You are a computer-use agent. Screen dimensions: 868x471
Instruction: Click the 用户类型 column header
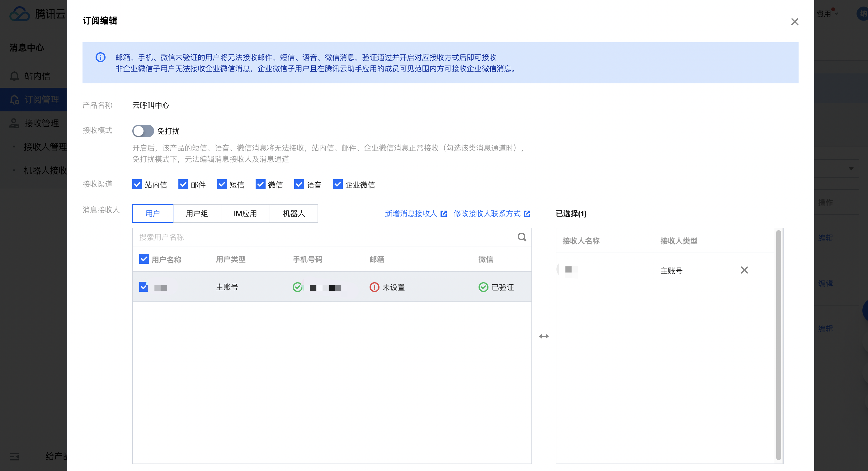(x=231, y=259)
